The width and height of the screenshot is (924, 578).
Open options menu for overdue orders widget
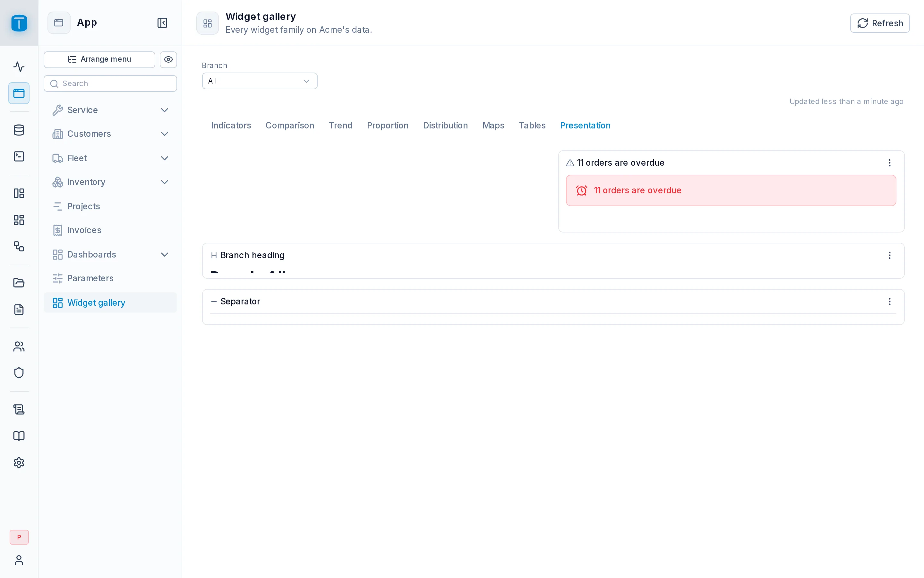[x=890, y=163]
